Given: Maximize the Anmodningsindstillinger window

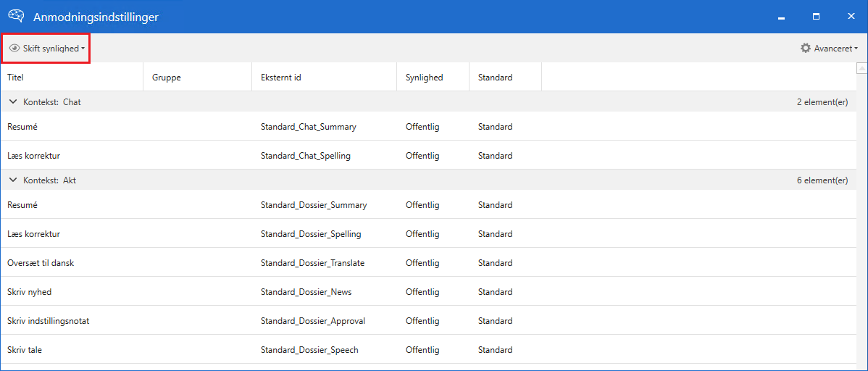Looking at the screenshot, I should click(x=816, y=16).
